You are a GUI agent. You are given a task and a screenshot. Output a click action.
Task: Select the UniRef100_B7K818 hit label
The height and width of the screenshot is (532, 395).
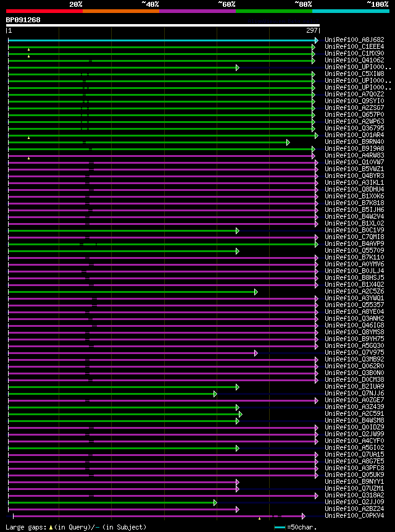(354, 203)
